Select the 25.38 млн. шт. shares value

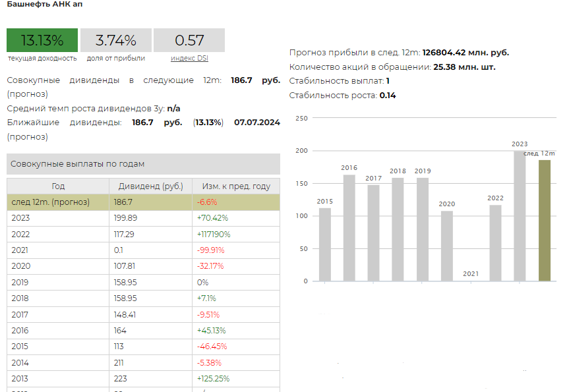click(464, 67)
